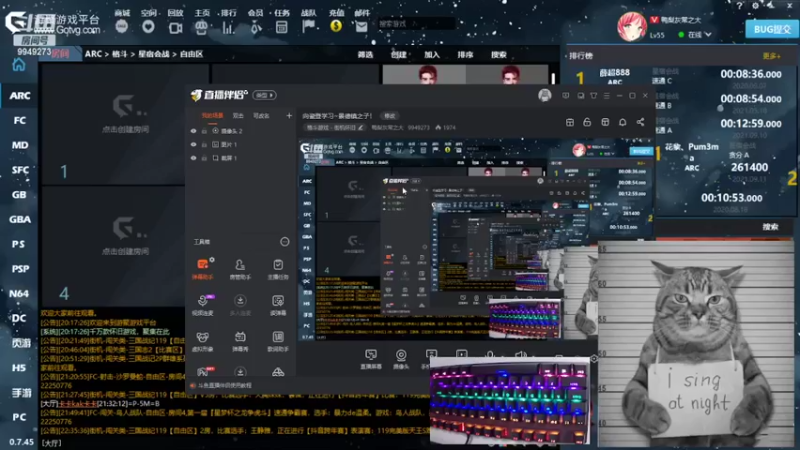Click the 修改 button beside the stream title
This screenshot has height=450, width=800.
[390, 116]
